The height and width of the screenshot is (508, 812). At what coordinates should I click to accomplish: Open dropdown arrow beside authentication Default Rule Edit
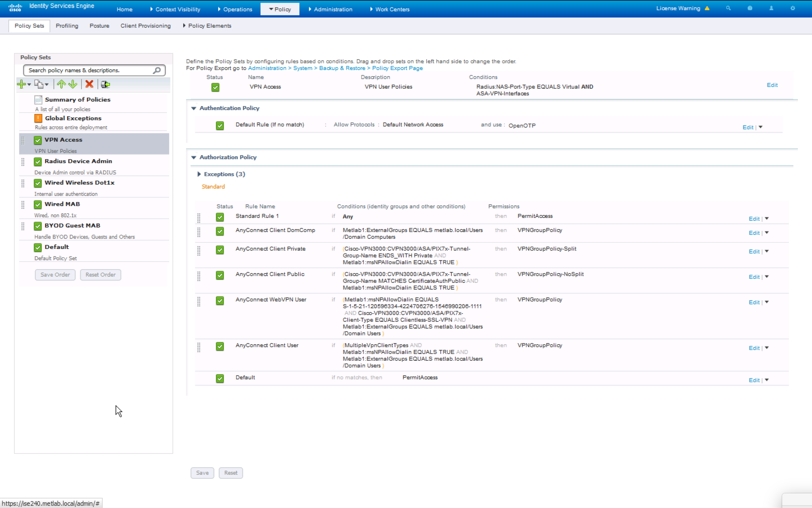(x=761, y=127)
